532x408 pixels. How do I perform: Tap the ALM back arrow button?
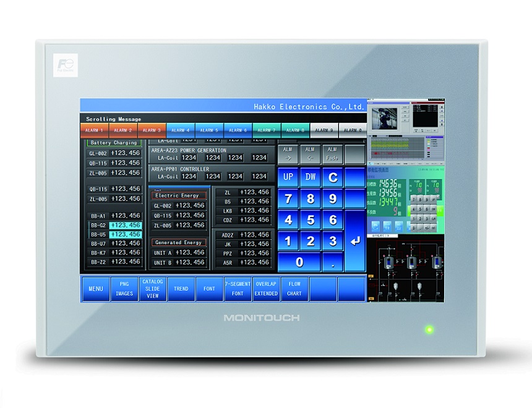pos(311,154)
